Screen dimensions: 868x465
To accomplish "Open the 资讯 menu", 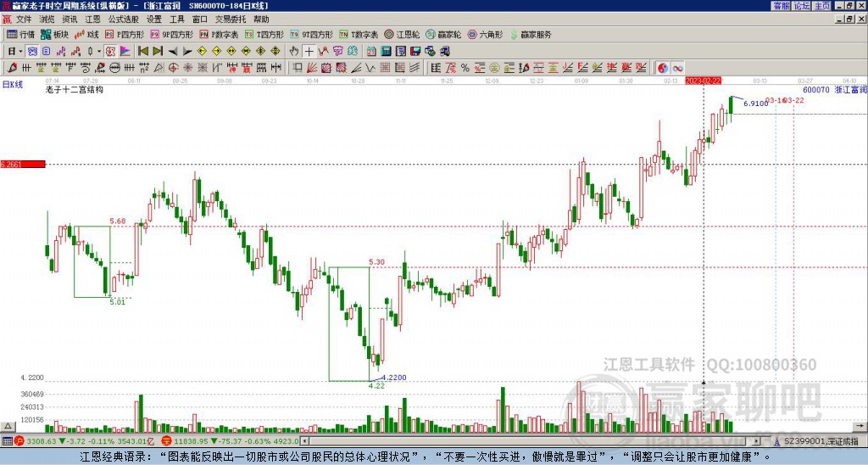I will click(70, 20).
